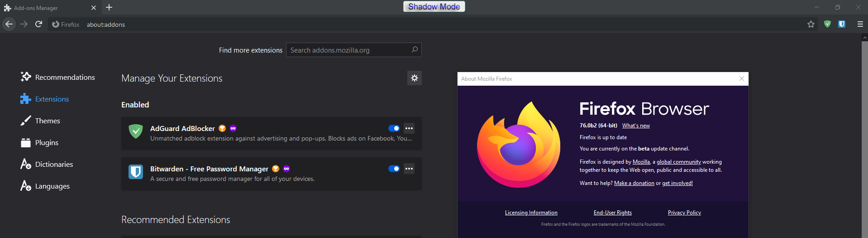Viewport: 868px width, 238px height.
Task: Click AdGuard's orange recommended badge
Action: point(222,128)
